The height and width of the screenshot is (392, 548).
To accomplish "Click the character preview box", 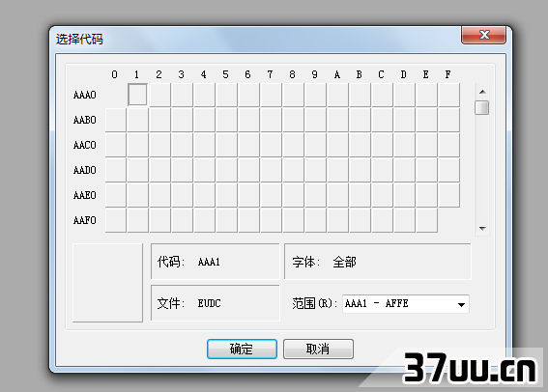I will click(107, 283).
